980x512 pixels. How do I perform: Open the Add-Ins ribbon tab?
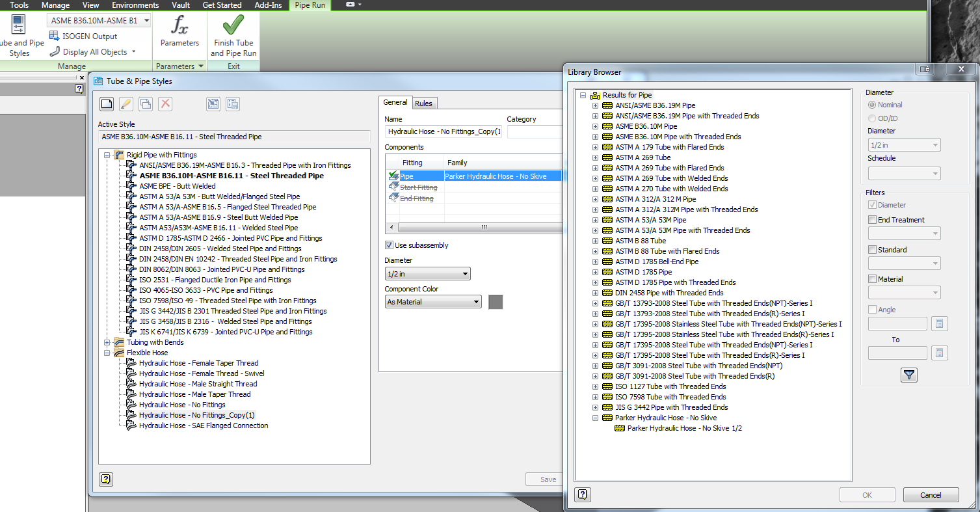coord(267,5)
